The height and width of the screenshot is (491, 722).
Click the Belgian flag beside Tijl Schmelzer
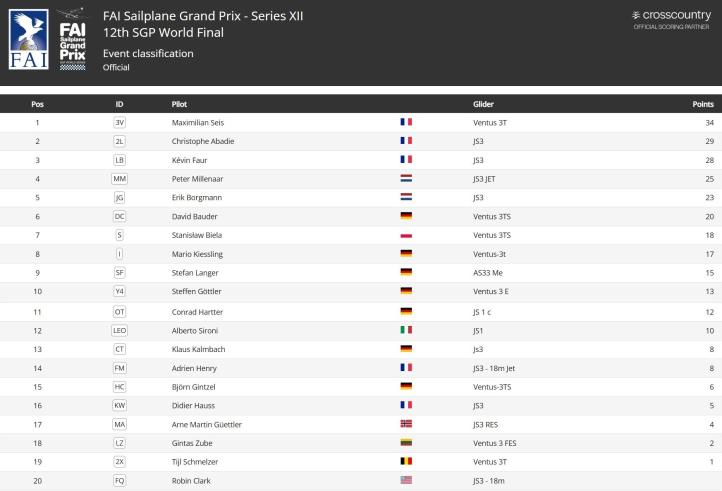coord(406,461)
